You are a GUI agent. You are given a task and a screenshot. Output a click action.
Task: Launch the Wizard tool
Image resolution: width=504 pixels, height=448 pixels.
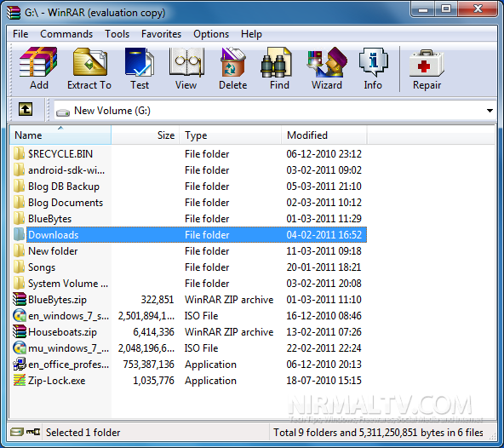tap(327, 62)
